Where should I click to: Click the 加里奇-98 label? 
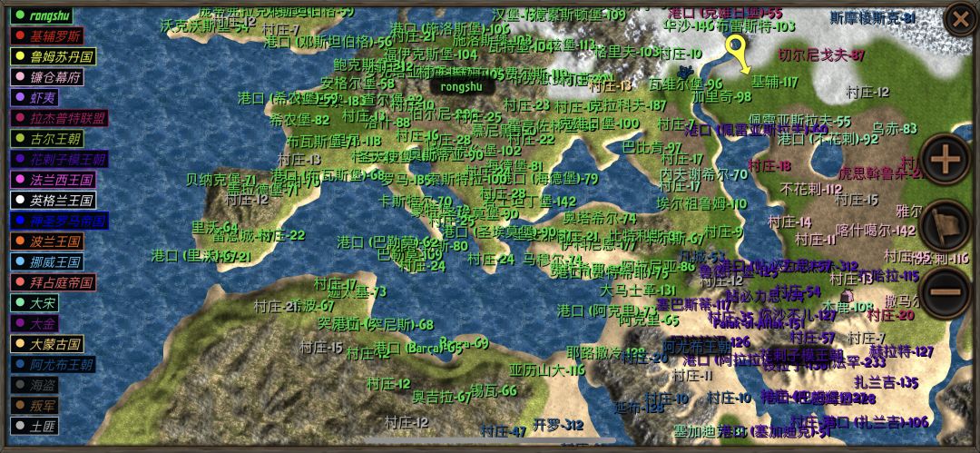(x=721, y=97)
